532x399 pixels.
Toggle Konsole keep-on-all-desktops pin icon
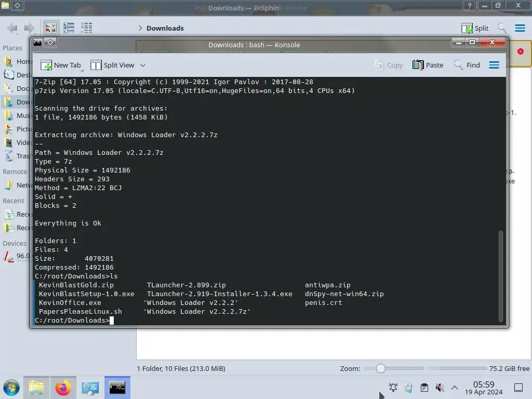tap(50, 43)
